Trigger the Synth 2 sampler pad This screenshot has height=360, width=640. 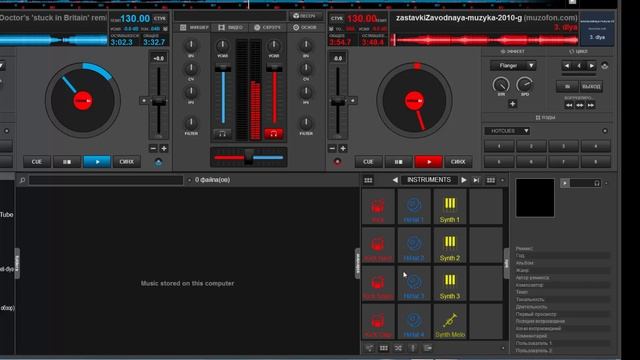click(x=450, y=245)
